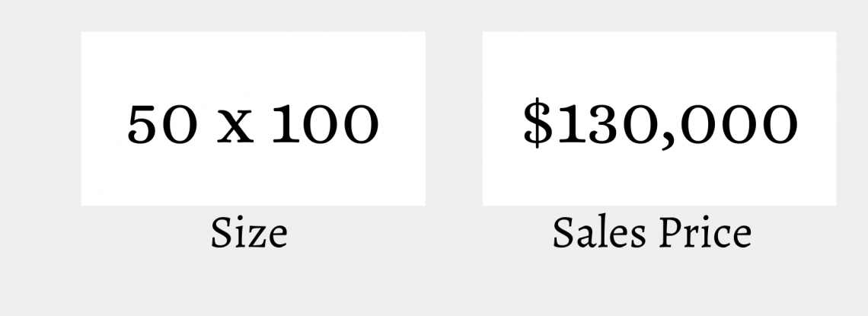Click the gray gap between both white boxes
Screen dimensions: 868x316
click(x=454, y=119)
